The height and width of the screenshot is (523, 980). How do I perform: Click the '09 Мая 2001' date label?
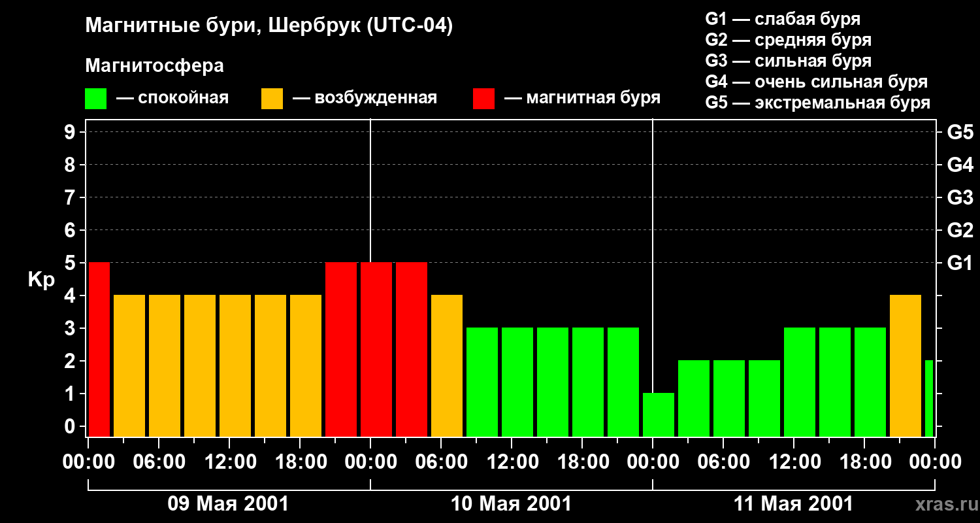228,504
